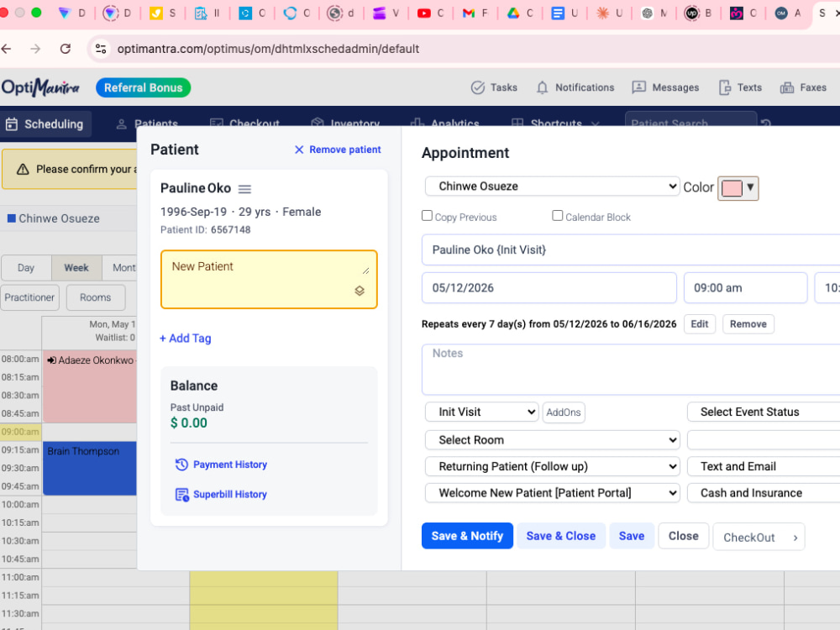
Task: Click the Close button in the appointment form
Action: click(684, 536)
